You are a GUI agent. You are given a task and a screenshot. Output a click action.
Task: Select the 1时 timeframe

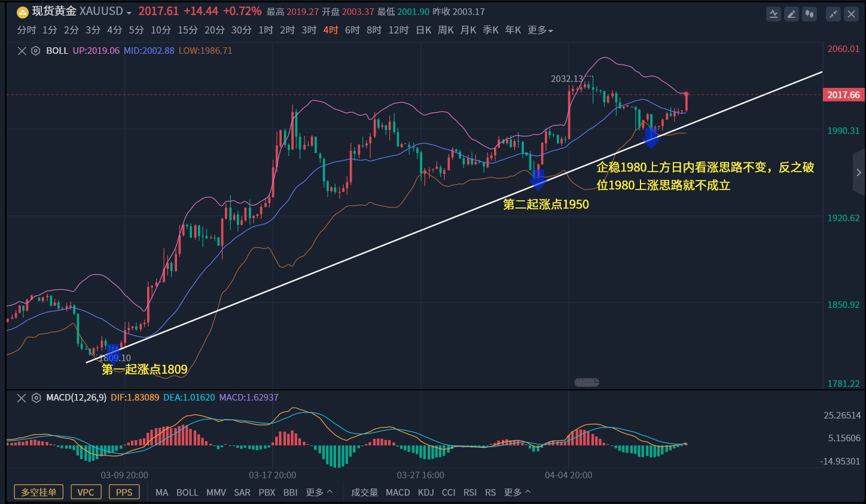coord(266,30)
